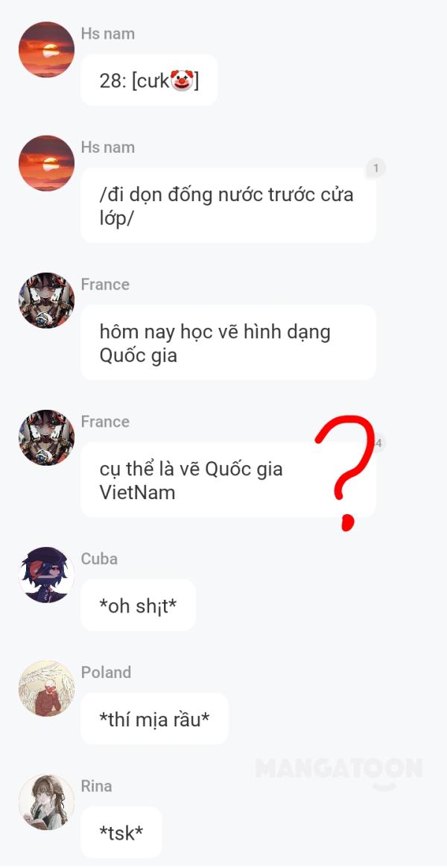Tap the '*oh sh¡t*' message bubble

[139, 605]
